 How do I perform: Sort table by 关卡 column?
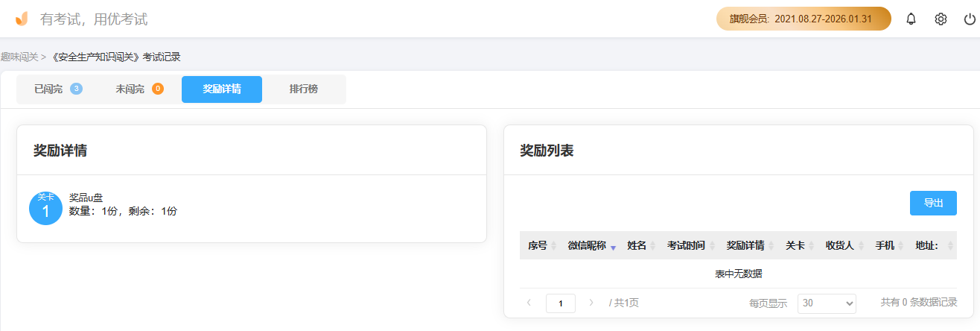point(798,245)
